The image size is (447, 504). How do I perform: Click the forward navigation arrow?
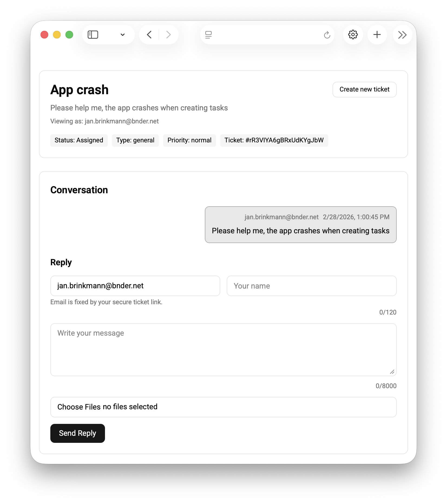(x=169, y=35)
